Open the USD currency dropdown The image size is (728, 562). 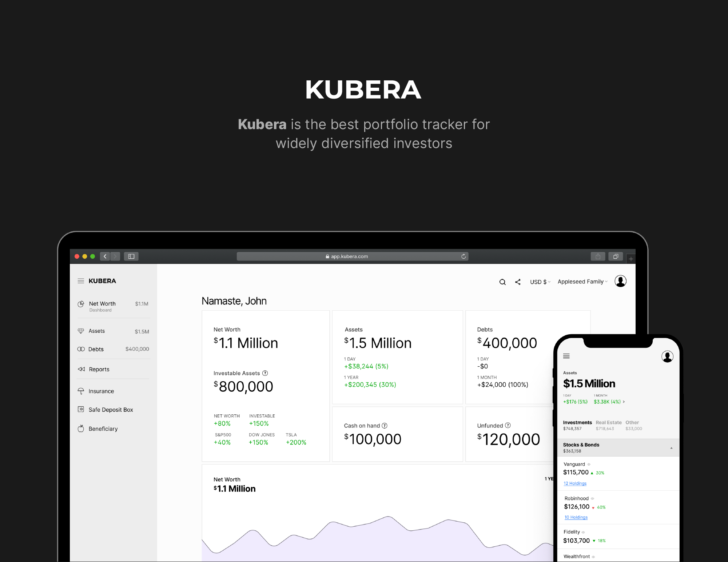pyautogui.click(x=540, y=281)
